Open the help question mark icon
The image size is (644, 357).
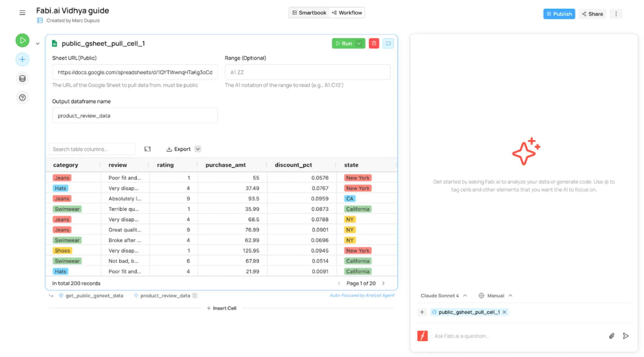pos(22,98)
